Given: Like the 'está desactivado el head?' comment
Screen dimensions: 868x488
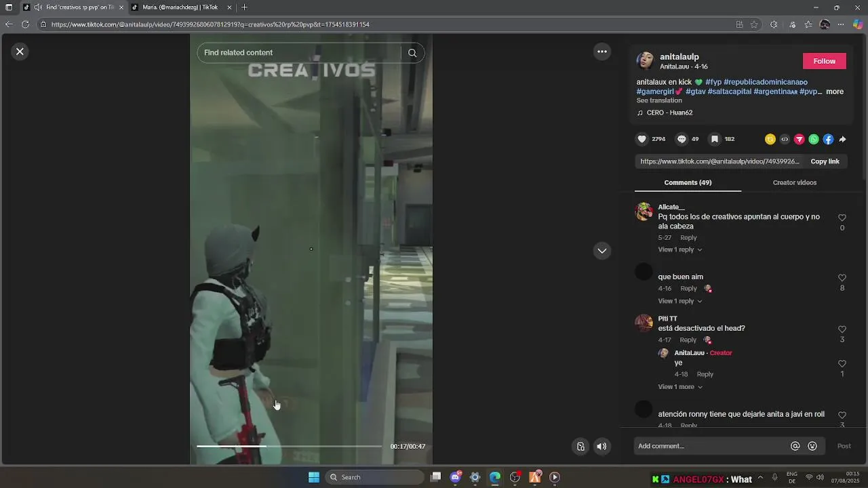Looking at the screenshot, I should click(842, 329).
